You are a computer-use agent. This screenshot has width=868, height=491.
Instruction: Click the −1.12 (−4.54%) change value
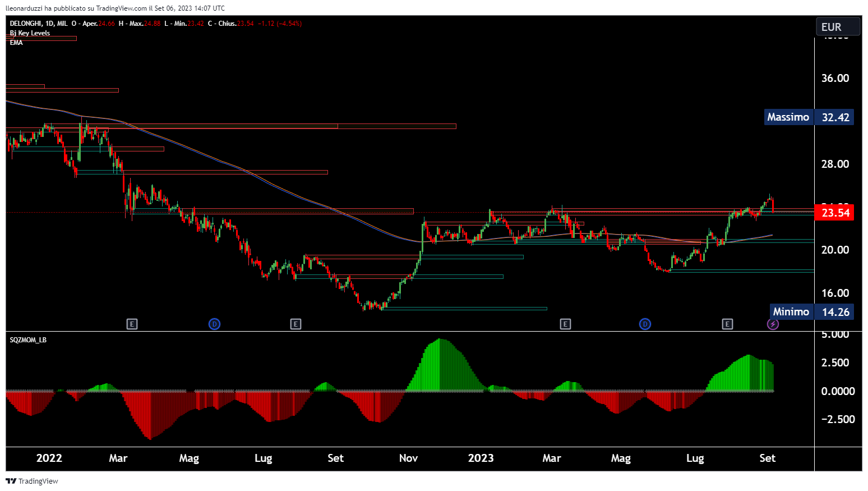tap(280, 24)
